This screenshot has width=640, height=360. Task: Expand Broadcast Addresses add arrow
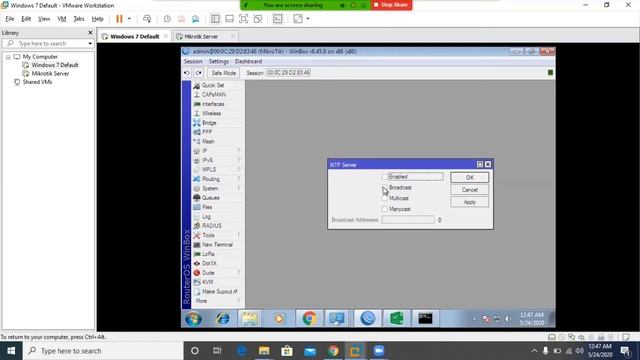[439, 220]
